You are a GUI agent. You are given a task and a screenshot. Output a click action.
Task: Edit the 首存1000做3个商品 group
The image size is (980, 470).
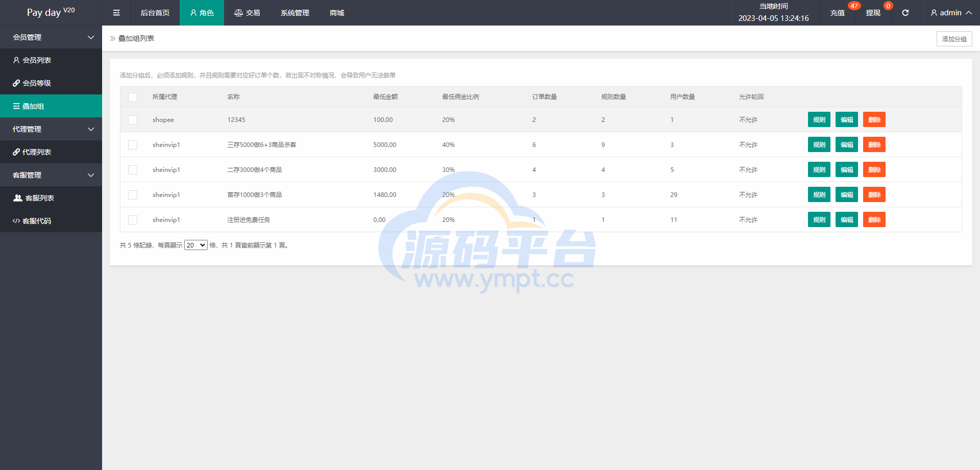tap(847, 195)
